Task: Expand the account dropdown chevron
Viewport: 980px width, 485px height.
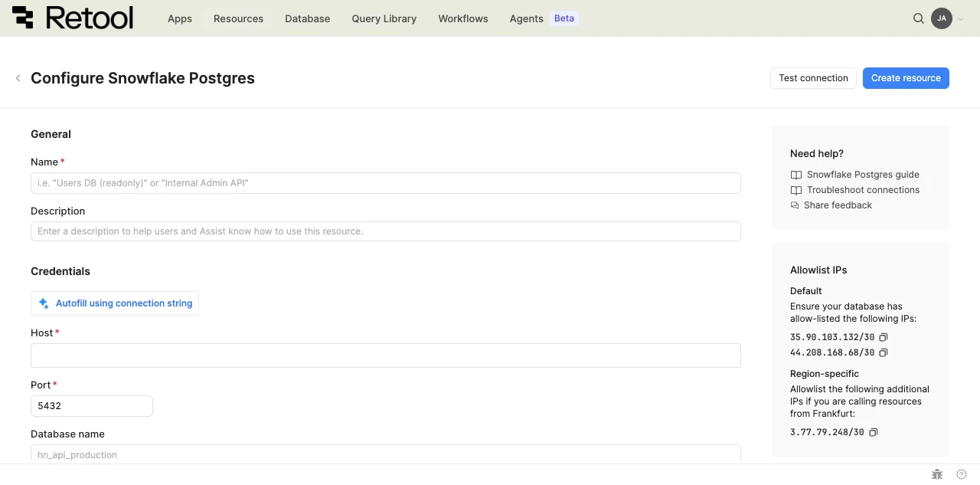Action: [x=961, y=19]
